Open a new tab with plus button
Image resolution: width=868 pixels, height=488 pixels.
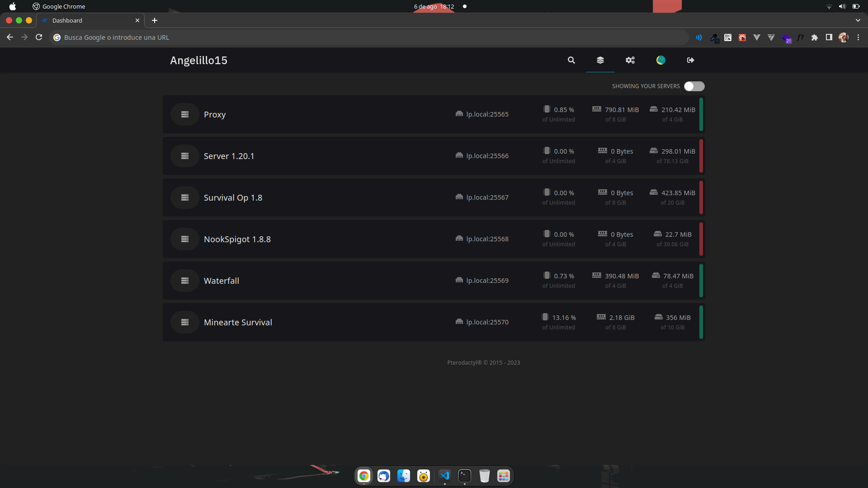155,20
